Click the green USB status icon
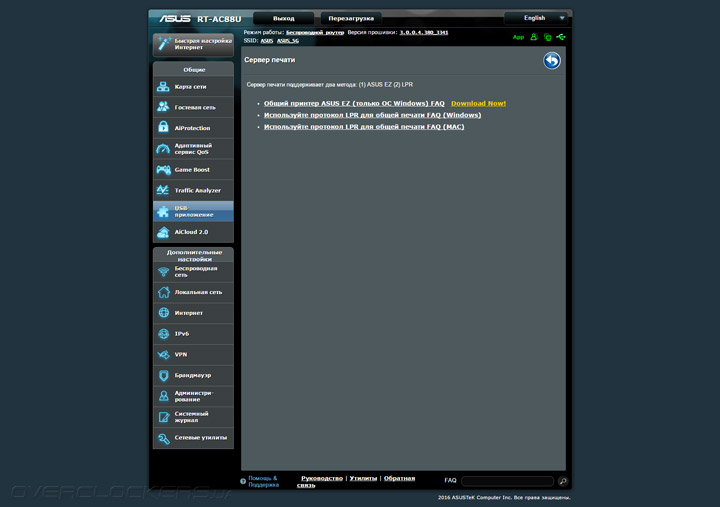 coord(561,37)
